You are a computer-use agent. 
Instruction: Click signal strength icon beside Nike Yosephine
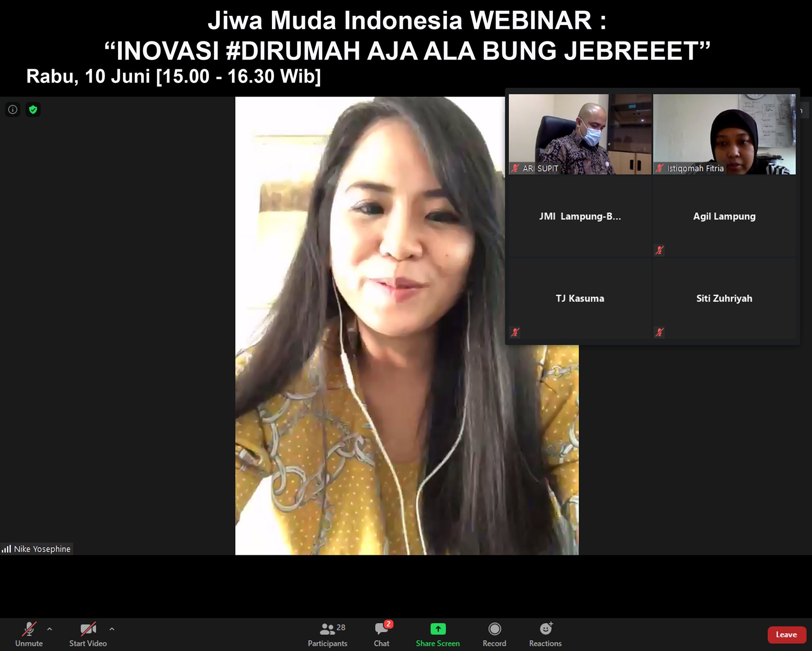coord(6,549)
